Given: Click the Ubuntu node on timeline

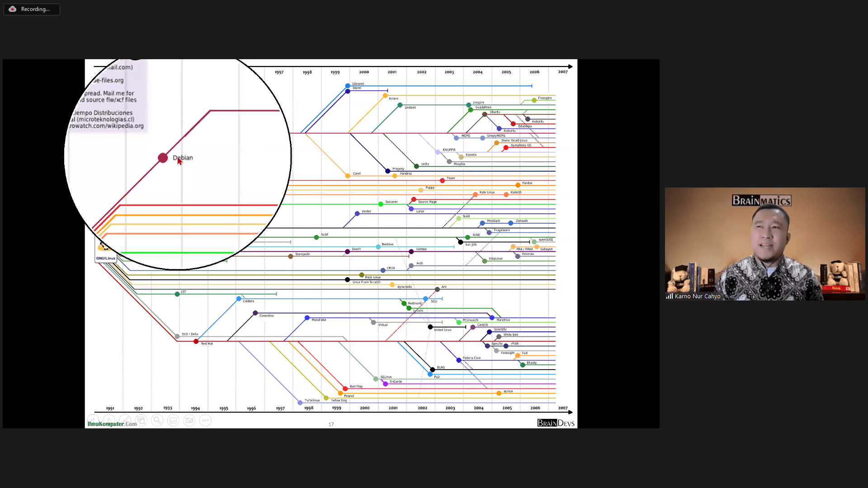Looking at the screenshot, I should [484, 114].
